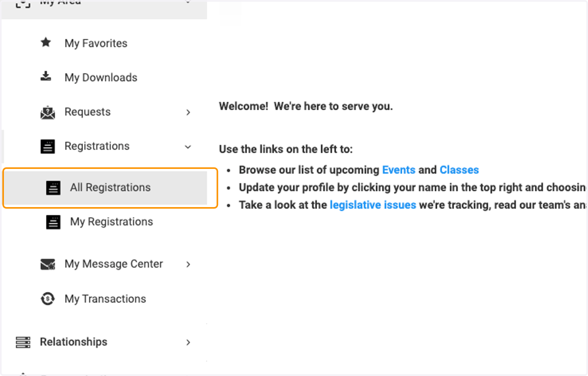Screen dimensions: 588x376
Task: Select the Relationships menu label
Action: (x=73, y=342)
